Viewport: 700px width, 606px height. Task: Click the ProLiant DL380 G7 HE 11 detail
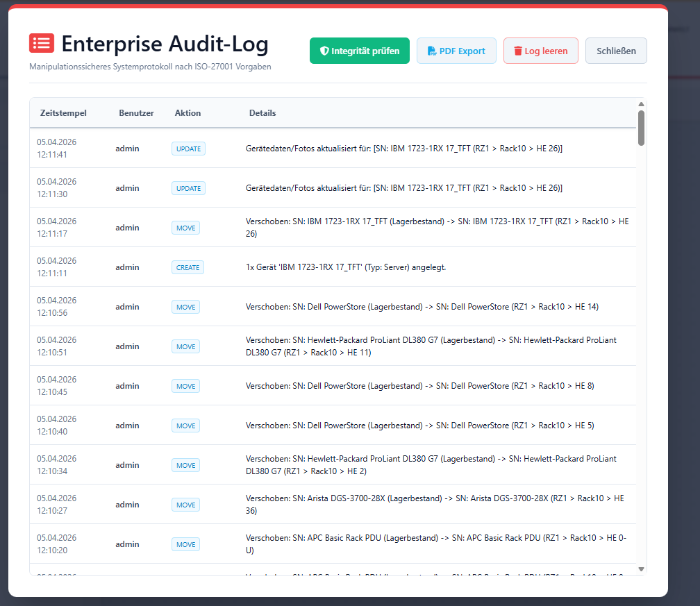(x=431, y=346)
